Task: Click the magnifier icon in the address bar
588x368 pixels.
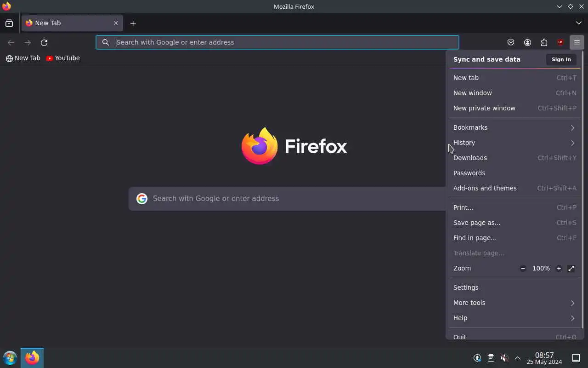Action: [106, 42]
